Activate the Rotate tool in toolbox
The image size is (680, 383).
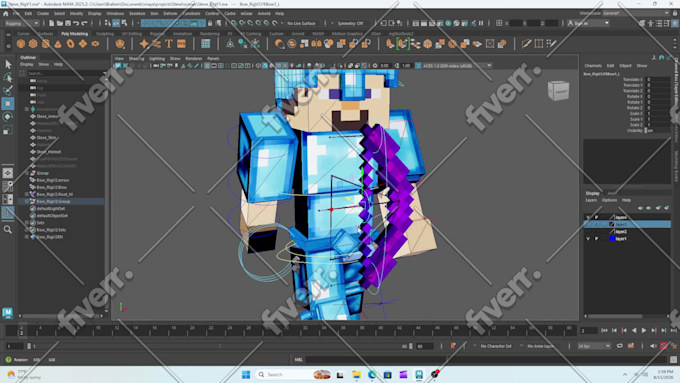[8, 117]
